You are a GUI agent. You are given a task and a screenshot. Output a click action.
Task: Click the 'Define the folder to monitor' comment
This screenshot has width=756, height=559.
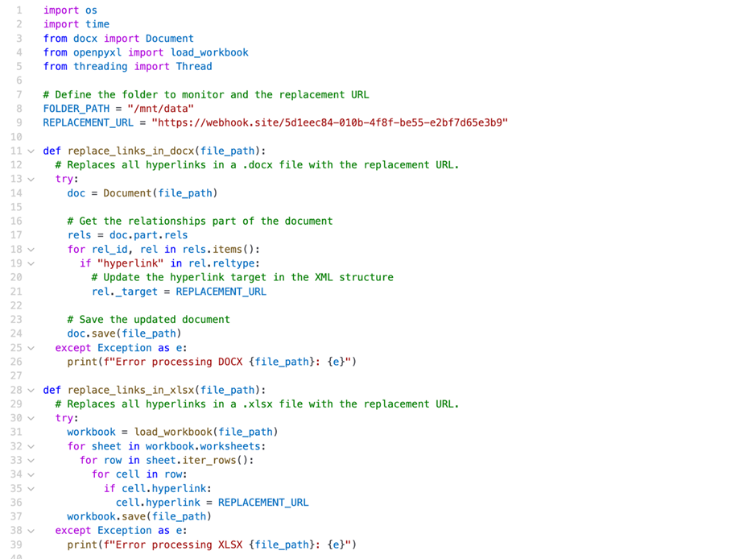(x=206, y=94)
